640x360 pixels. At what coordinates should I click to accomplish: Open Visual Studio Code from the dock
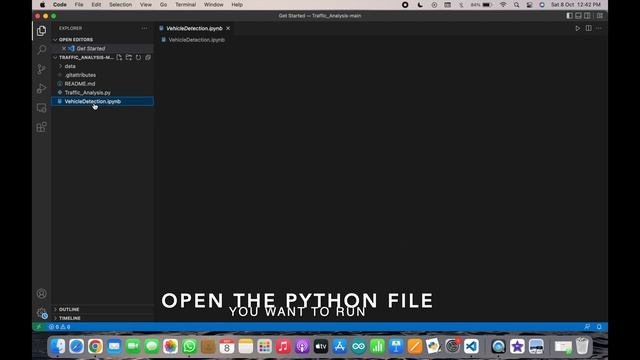(x=471, y=346)
